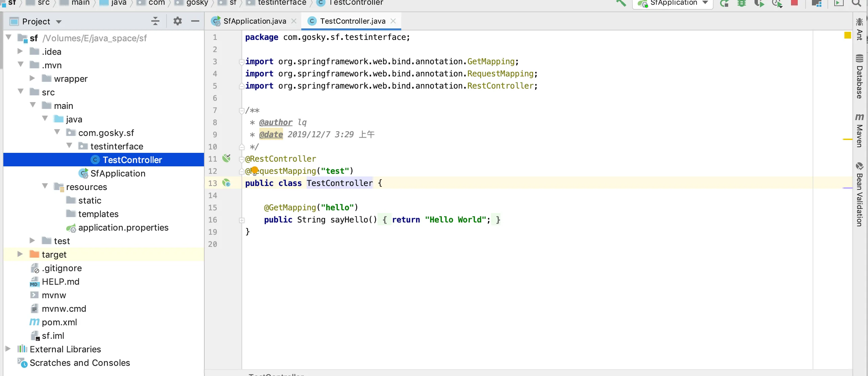Expand the test folder

pyautogui.click(x=32, y=240)
